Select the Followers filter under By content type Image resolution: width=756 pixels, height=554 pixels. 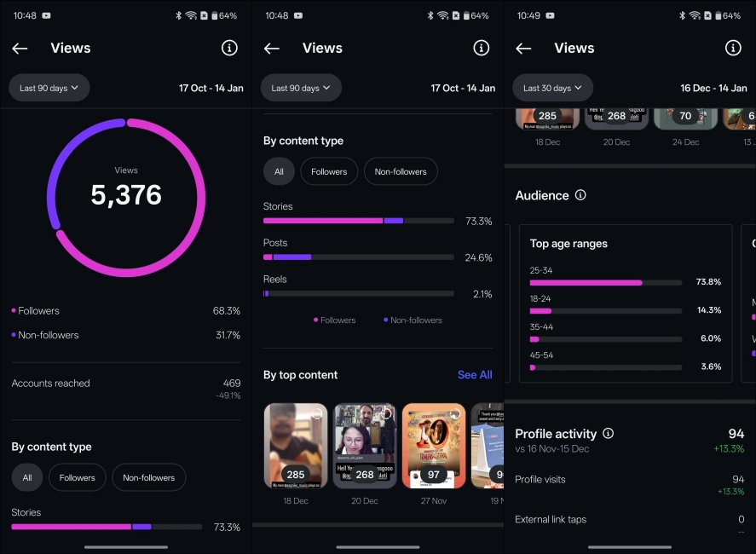click(x=77, y=477)
